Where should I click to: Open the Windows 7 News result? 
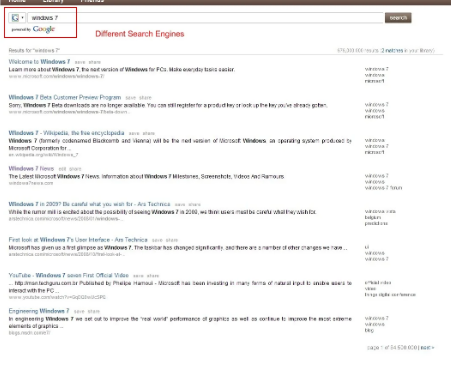31,169
